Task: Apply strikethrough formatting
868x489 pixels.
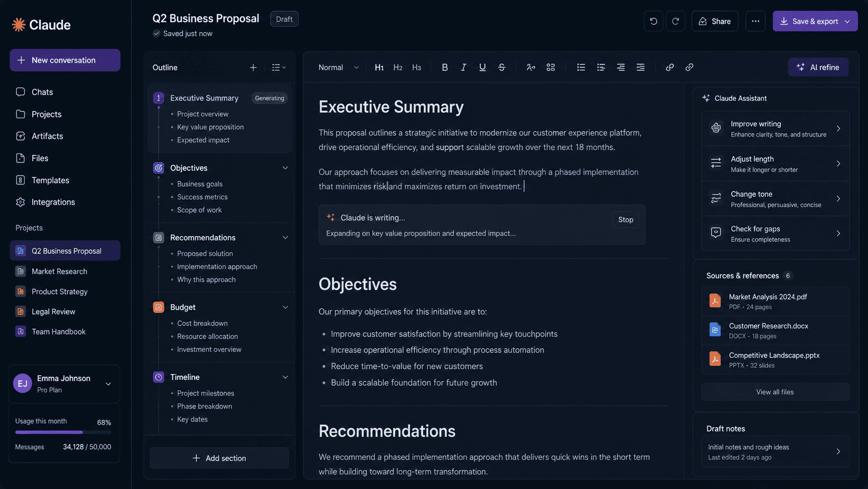Action: (501, 67)
